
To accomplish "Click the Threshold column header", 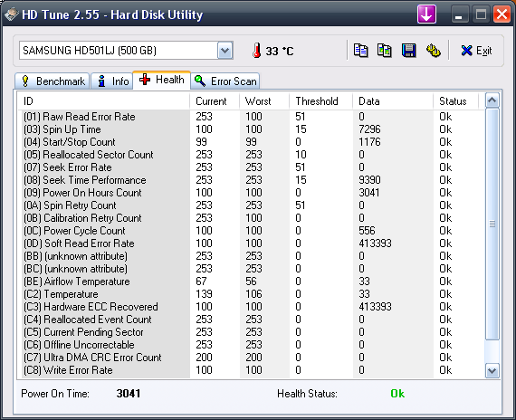I will coord(320,101).
